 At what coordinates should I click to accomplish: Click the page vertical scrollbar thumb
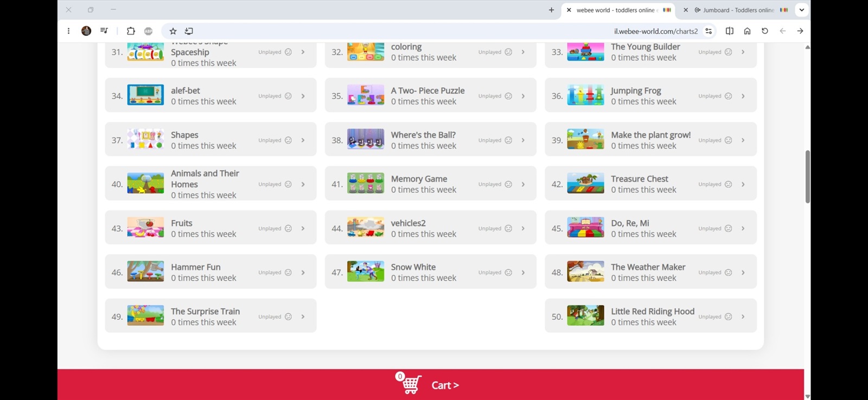[807, 177]
